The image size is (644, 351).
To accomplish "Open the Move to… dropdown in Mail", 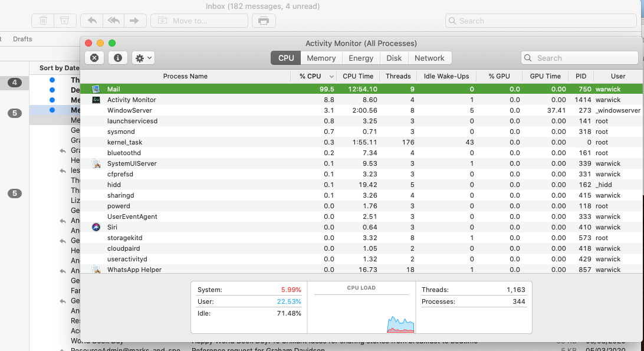I will coord(199,21).
